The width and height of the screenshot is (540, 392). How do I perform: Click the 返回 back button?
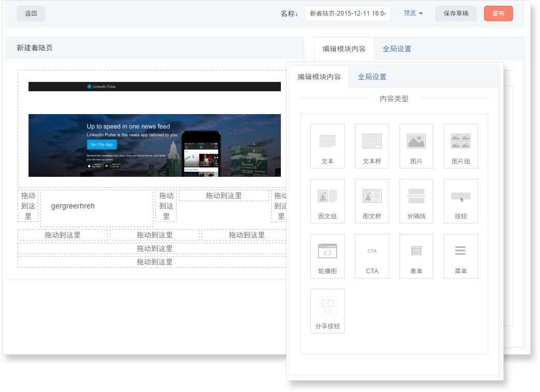pyautogui.click(x=31, y=13)
